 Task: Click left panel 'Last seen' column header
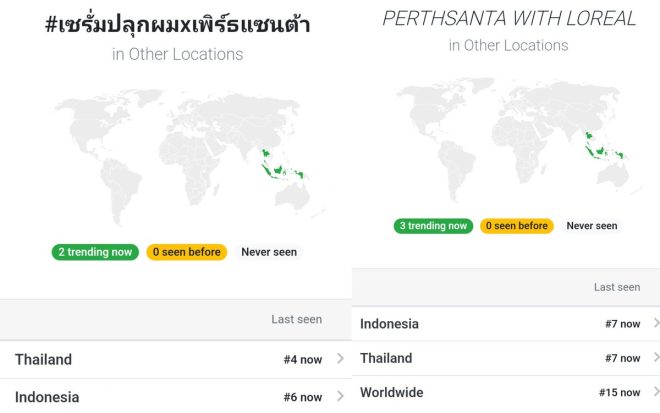coord(297,319)
